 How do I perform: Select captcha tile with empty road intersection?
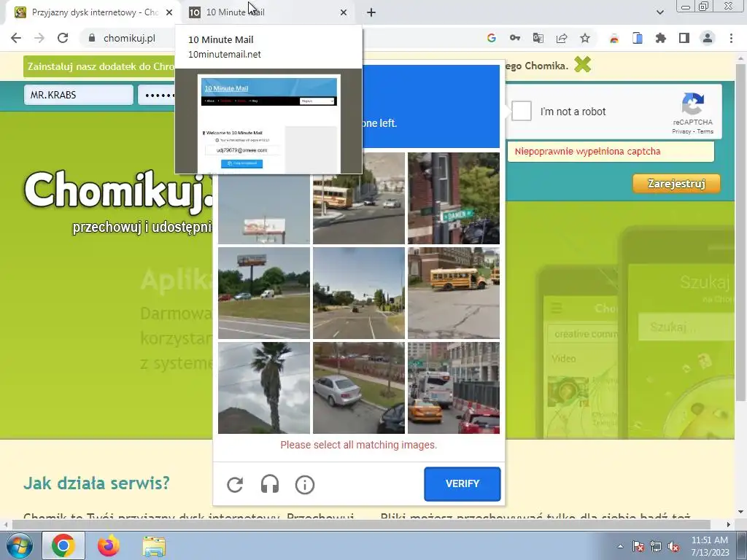pos(359,293)
